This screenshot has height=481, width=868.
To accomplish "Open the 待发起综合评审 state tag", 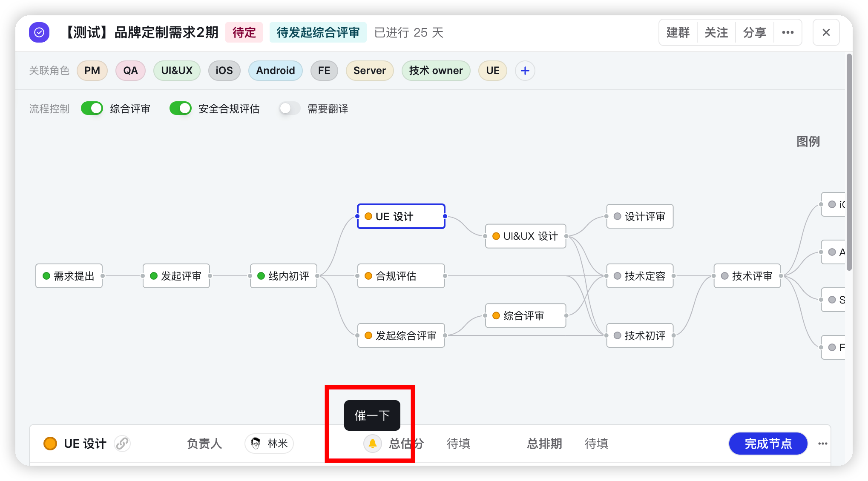I will 318,32.
